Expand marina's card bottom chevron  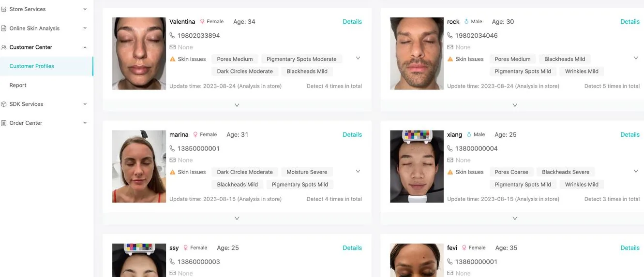click(237, 218)
